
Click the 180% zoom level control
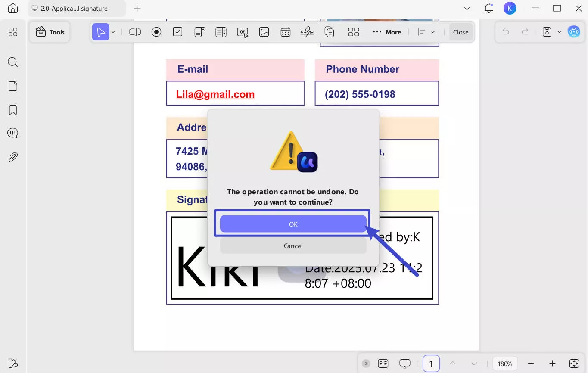[504, 364]
